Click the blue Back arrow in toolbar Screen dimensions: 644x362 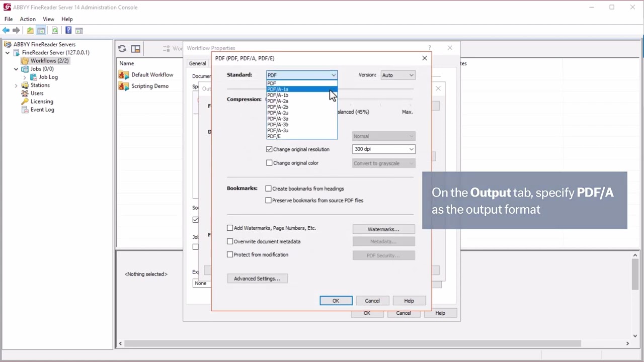tap(6, 31)
